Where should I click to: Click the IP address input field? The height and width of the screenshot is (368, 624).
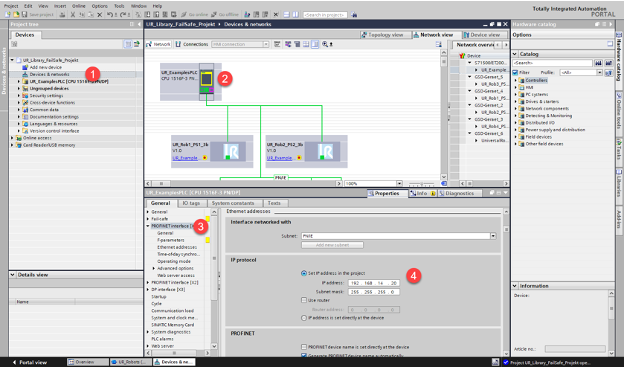(374, 283)
